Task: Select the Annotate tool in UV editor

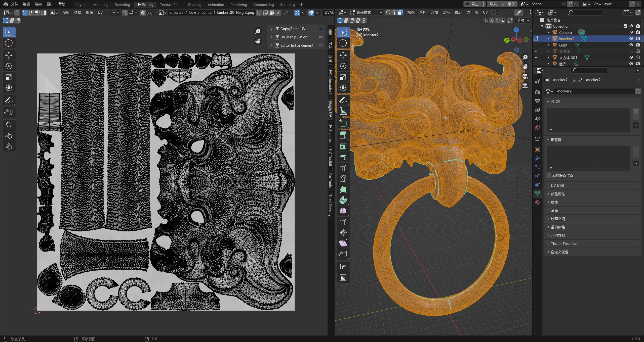Action: click(x=9, y=100)
